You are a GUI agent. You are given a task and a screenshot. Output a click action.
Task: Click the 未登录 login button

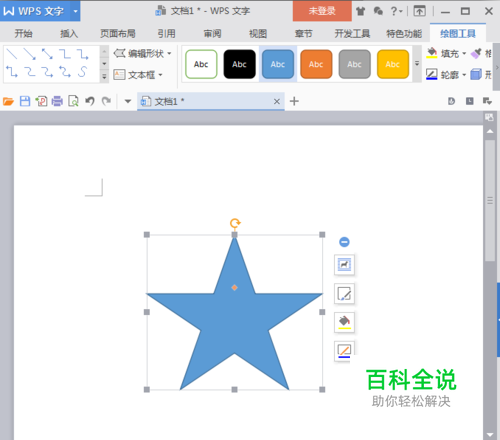322,11
